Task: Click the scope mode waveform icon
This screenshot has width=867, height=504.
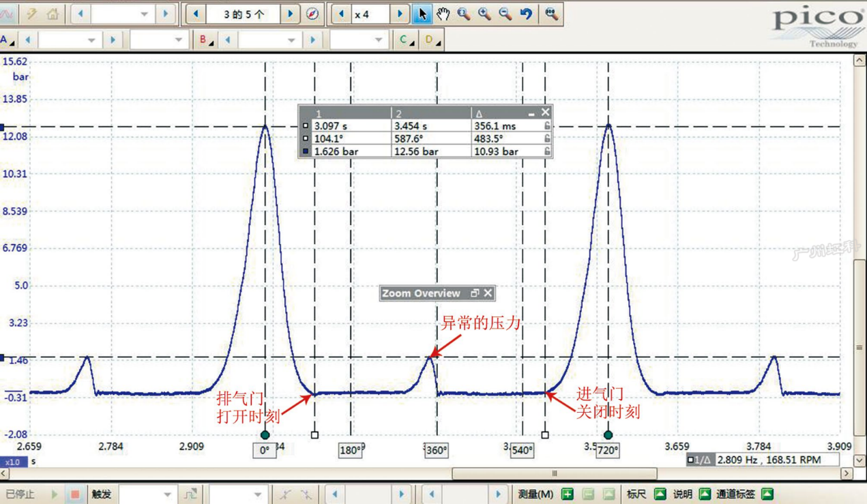Action: [8, 14]
